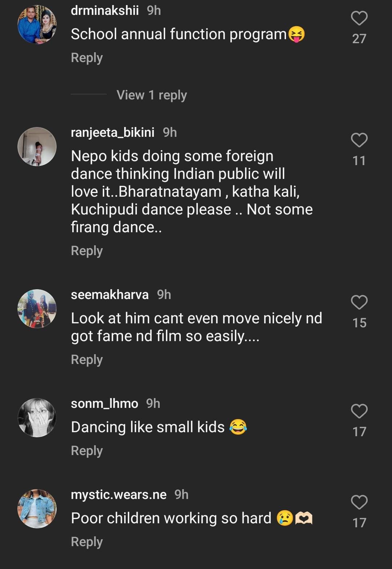Open sonm_lhmo's profile picture
The width and height of the screenshot is (392, 569).
pyautogui.click(x=37, y=418)
